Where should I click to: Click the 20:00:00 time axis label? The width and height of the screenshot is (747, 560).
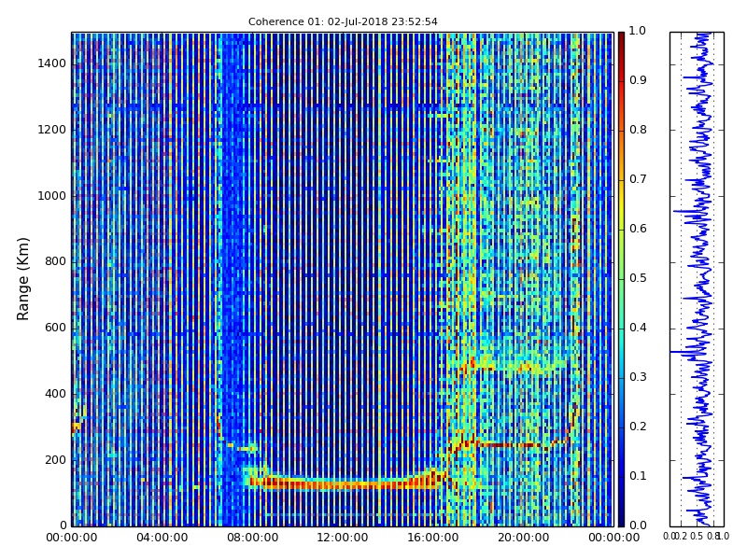point(524,538)
